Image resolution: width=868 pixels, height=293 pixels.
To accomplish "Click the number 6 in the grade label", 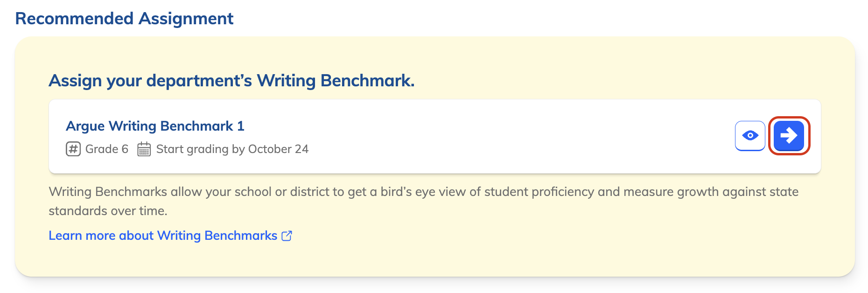I will pos(125,149).
